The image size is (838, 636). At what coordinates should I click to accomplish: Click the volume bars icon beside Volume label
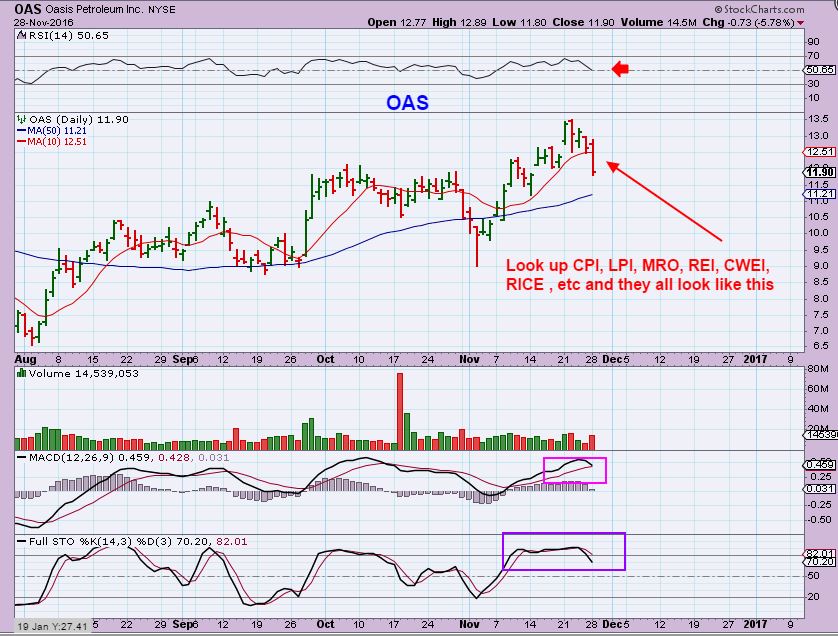[x=21, y=373]
